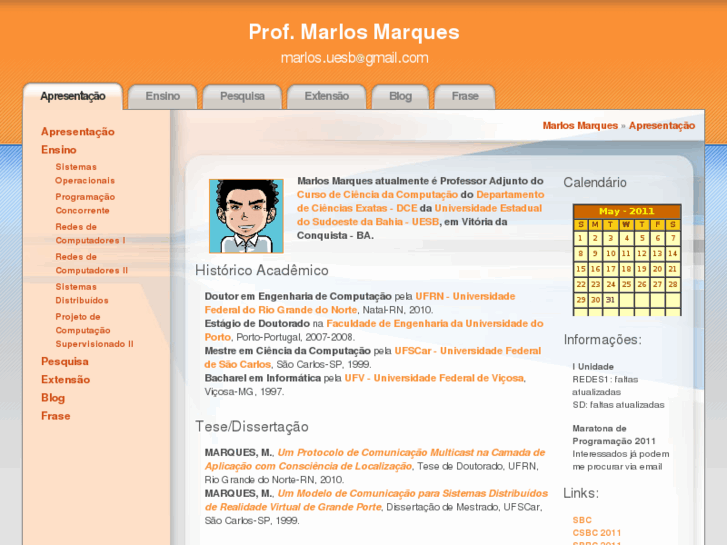Open the SBC link under Links
Screen dimensions: 727x545
[x=582, y=520]
